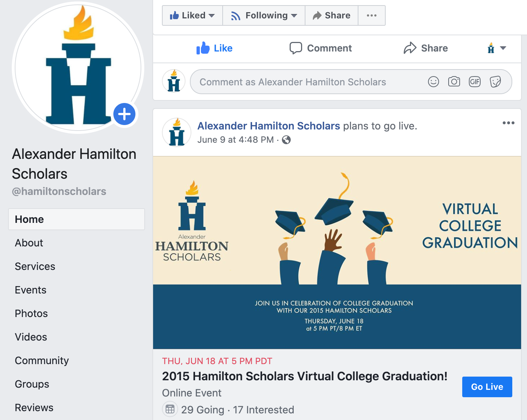Attach a photo using the camera icon

(x=454, y=82)
